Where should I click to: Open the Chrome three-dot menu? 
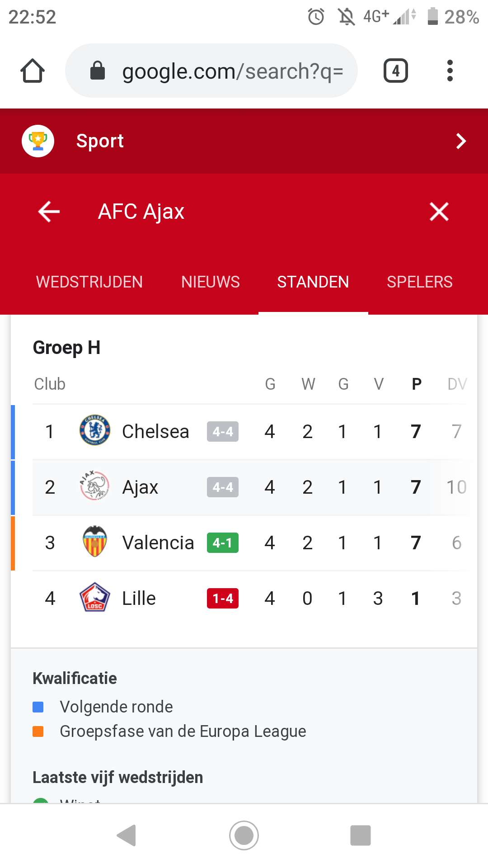(450, 71)
